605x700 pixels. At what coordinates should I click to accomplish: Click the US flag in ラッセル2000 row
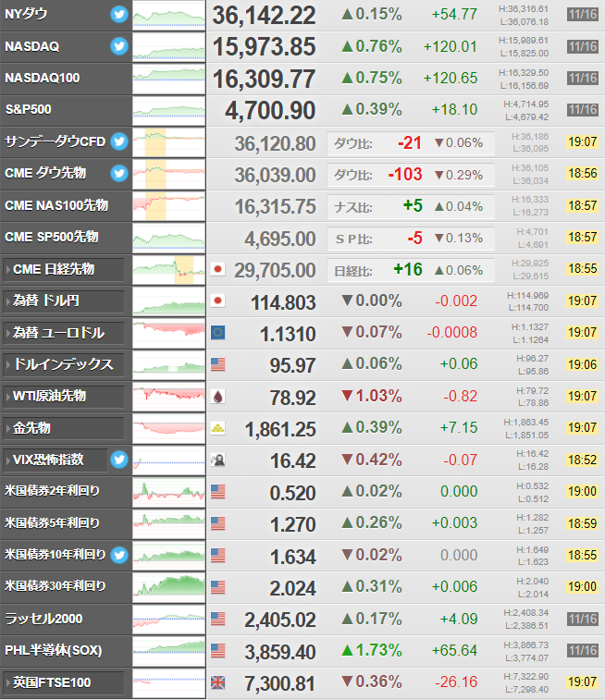click(218, 619)
